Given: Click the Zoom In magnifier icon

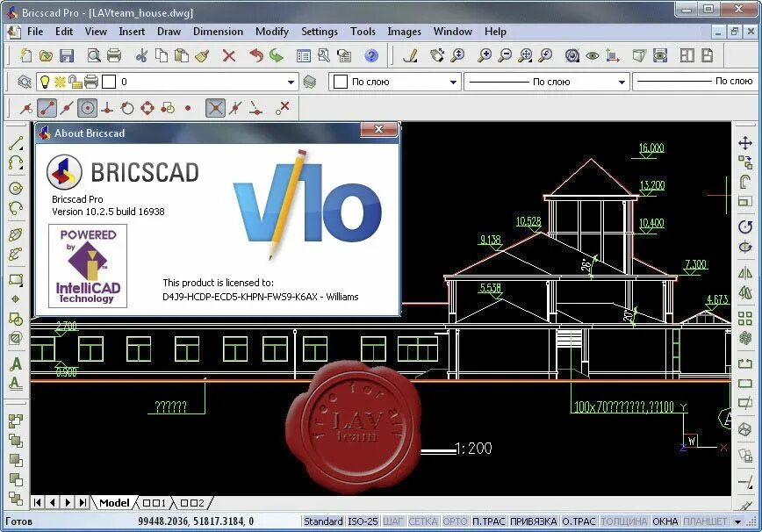Looking at the screenshot, I should [485, 55].
